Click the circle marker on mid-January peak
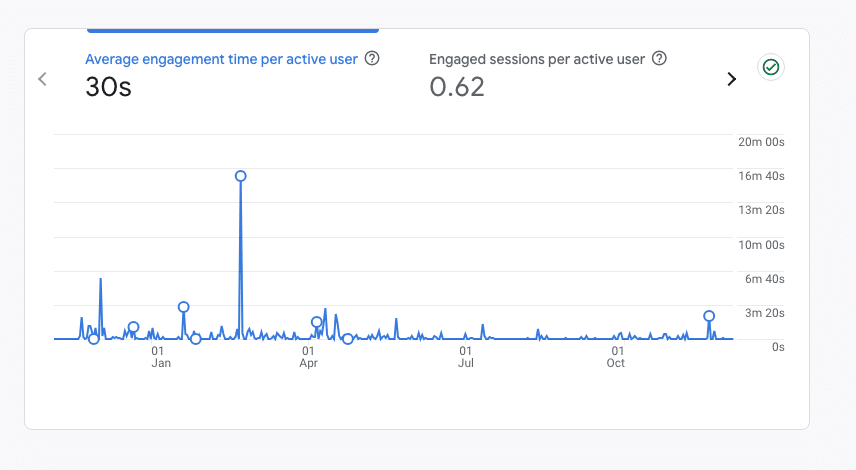Screen dimensions: 856x470 183,307
